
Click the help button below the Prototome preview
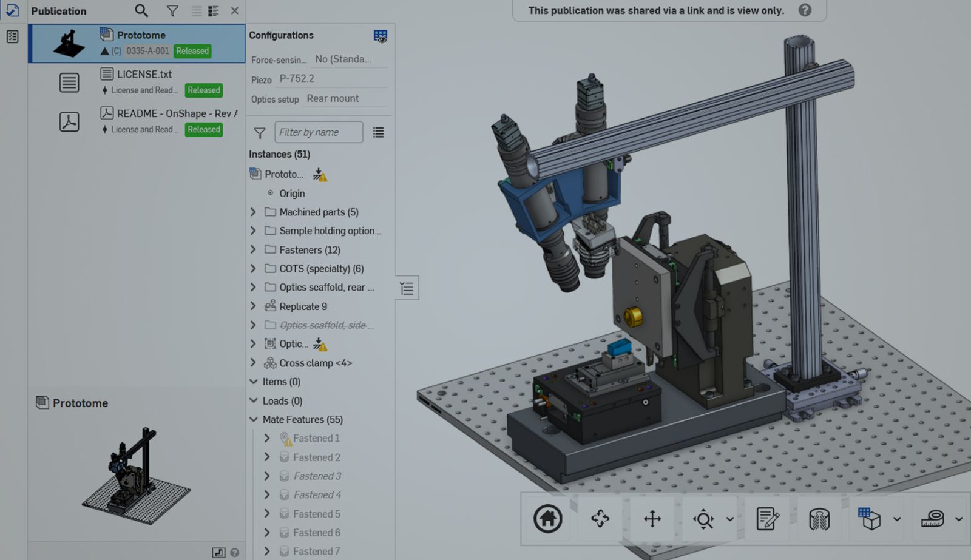tap(234, 552)
